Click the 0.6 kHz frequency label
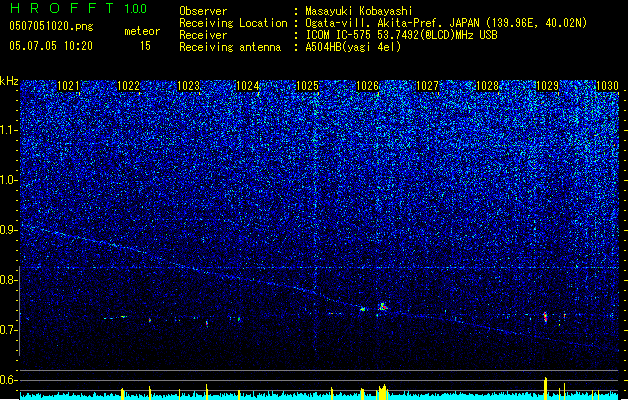The image size is (629, 400). click(8, 380)
